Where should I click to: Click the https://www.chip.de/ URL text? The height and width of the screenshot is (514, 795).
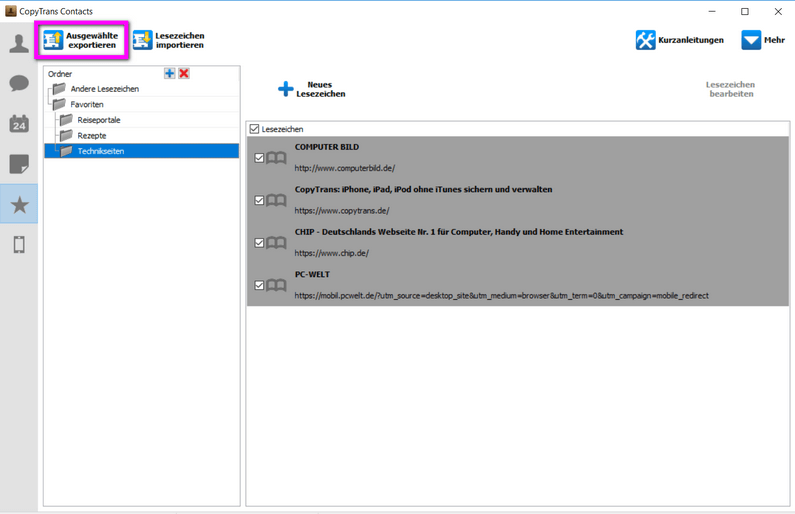click(x=332, y=253)
